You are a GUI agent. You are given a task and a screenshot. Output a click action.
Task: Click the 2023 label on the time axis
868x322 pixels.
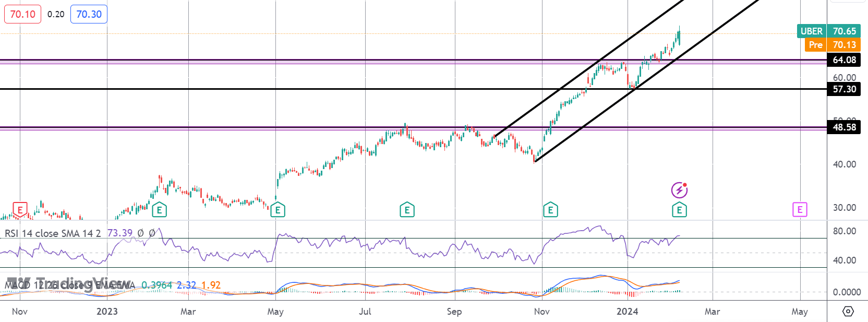click(x=107, y=312)
